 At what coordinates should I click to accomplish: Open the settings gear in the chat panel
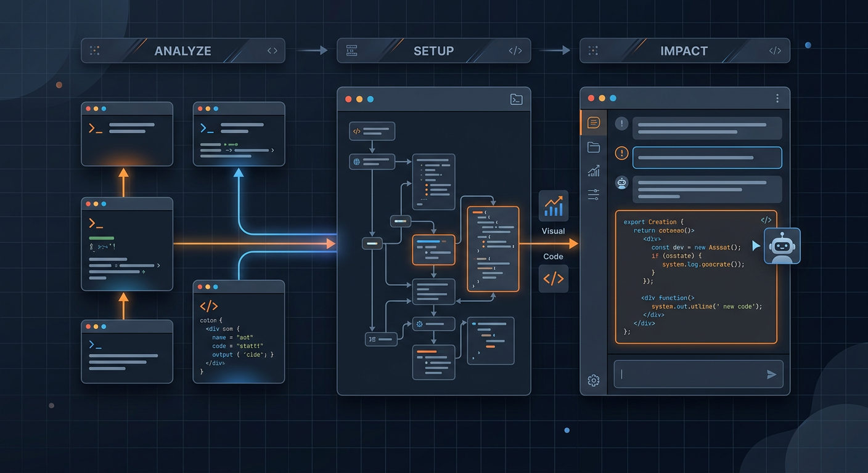pos(593,380)
